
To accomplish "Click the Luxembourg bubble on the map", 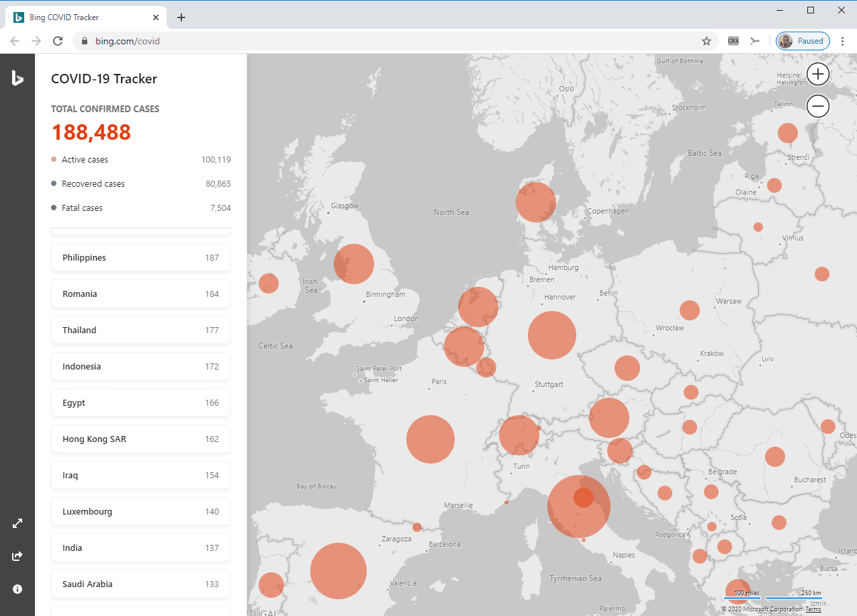I will click(x=486, y=367).
